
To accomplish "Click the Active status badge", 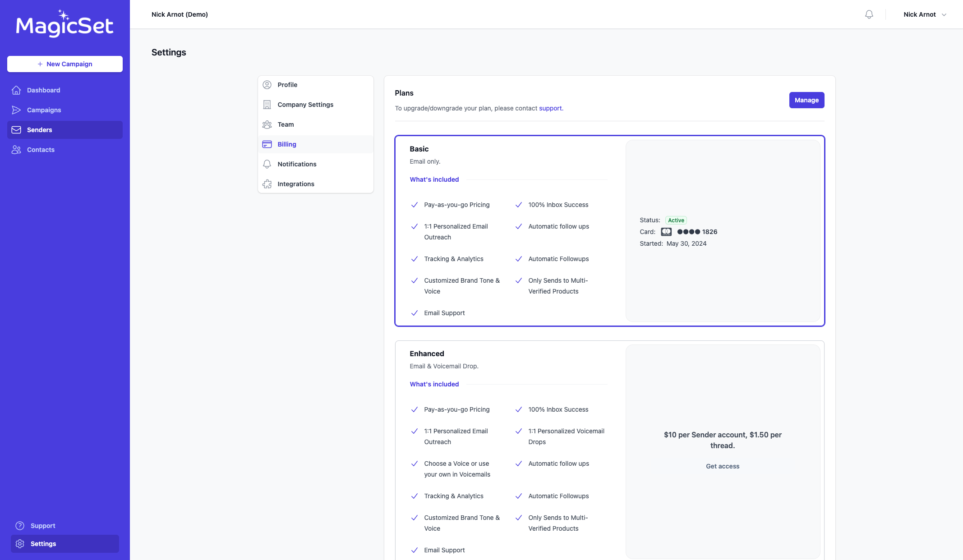I will 676,220.
